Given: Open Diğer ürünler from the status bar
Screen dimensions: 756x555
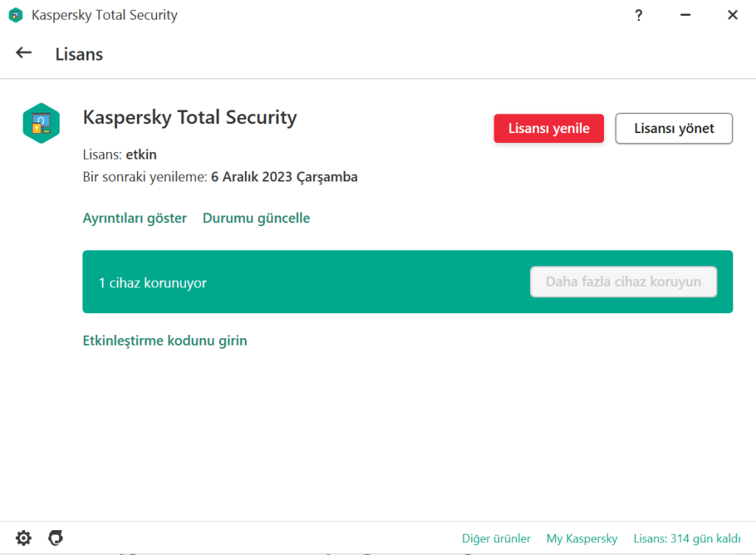Looking at the screenshot, I should point(496,538).
